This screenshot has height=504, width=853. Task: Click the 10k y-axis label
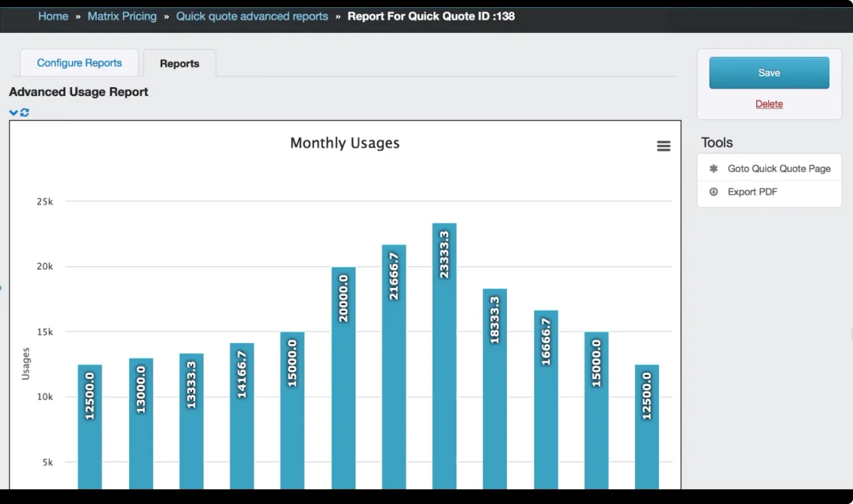click(x=45, y=397)
